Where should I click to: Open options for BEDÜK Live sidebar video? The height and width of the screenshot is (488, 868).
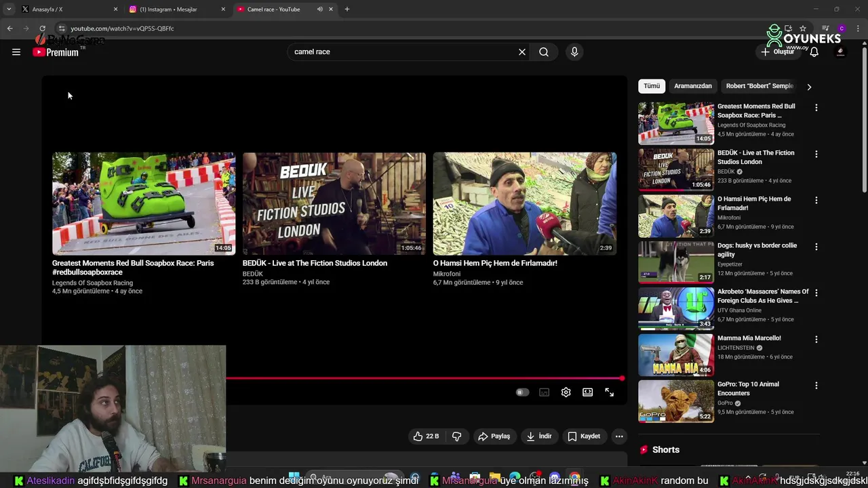pos(816,154)
